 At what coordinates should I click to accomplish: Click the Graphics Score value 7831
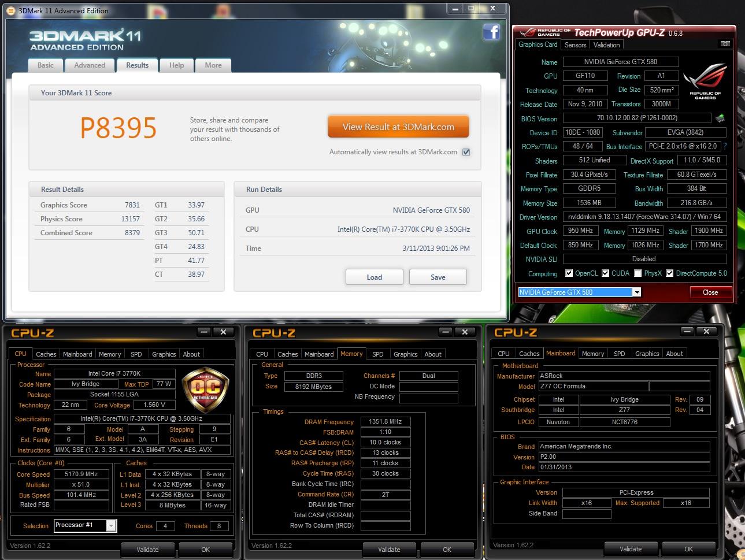pos(132,205)
